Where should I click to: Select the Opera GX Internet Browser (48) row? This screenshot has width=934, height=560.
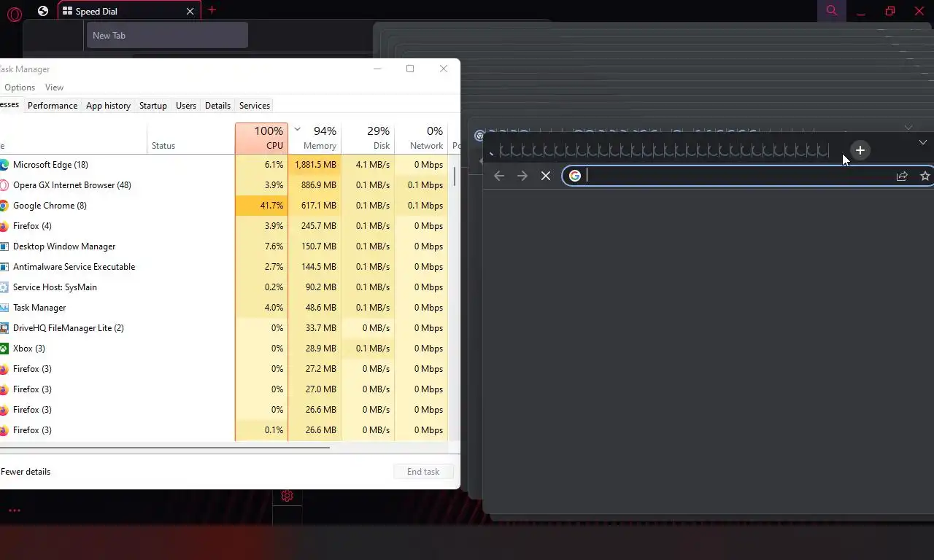click(224, 185)
